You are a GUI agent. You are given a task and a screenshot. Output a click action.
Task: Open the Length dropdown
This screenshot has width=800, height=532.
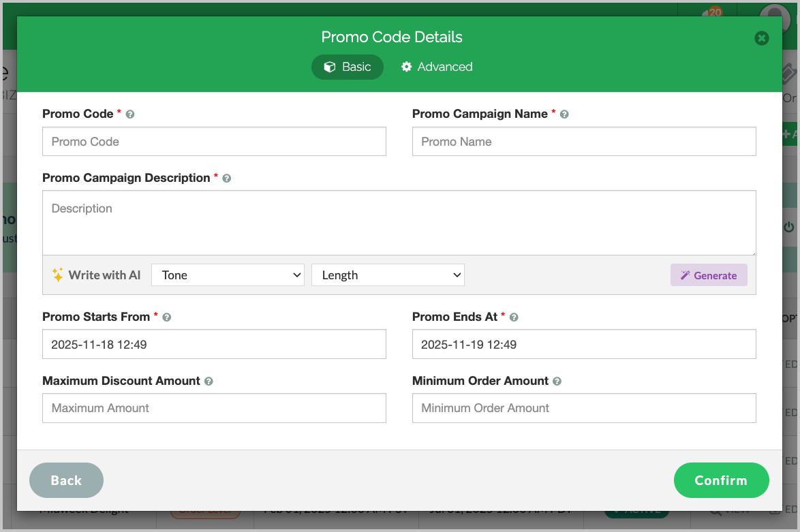tap(388, 275)
